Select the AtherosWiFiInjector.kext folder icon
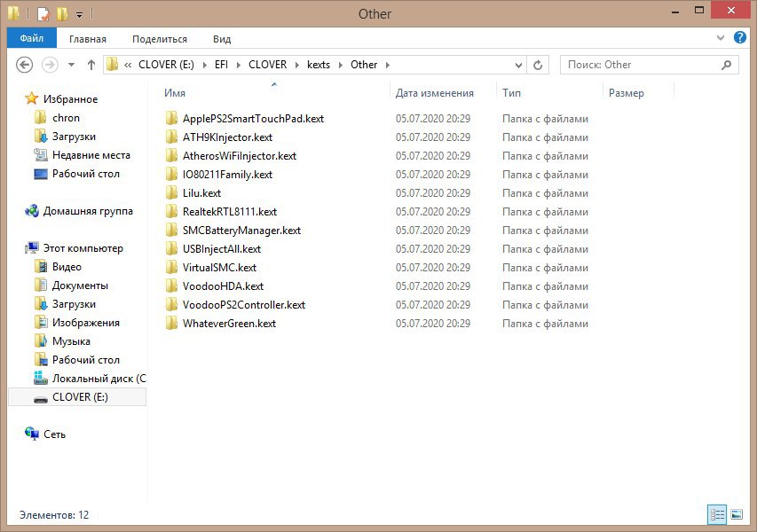The width and height of the screenshot is (757, 532). 171,156
